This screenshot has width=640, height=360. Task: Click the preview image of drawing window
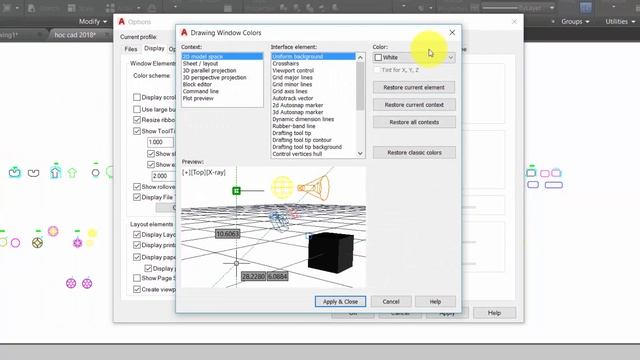273,227
